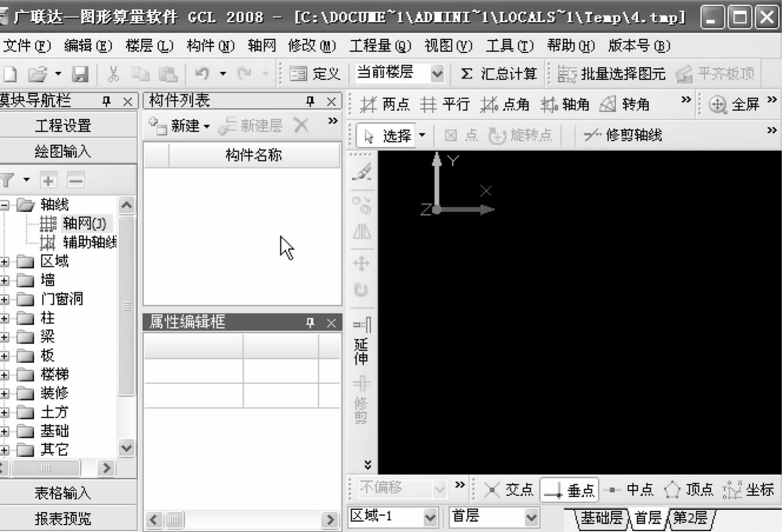
Task: Click 平齐板顶 align-to-slab tool
Action: (x=716, y=74)
